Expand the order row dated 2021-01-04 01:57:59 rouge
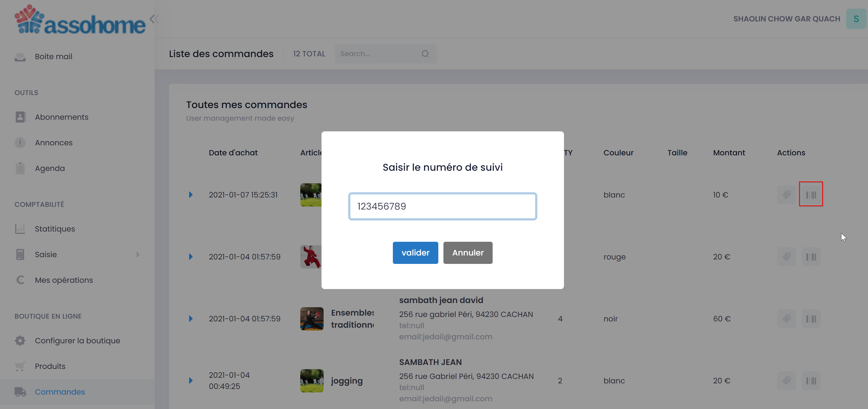 190,256
